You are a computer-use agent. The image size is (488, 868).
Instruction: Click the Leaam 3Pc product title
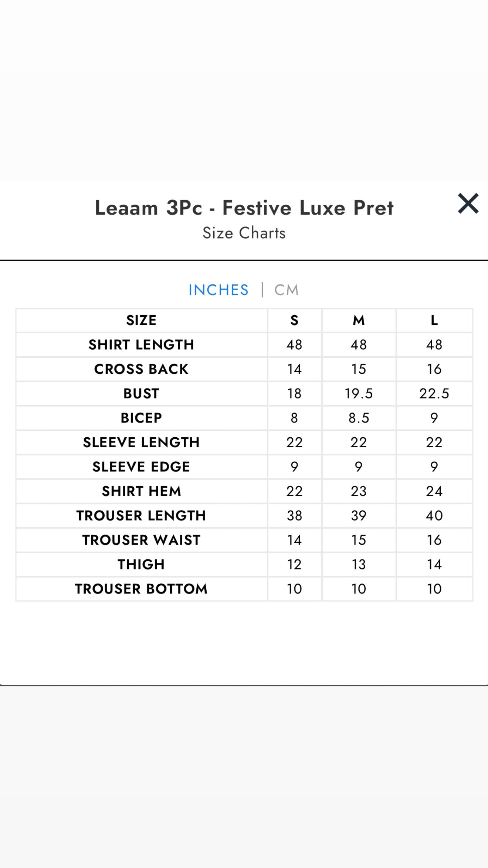[244, 207]
